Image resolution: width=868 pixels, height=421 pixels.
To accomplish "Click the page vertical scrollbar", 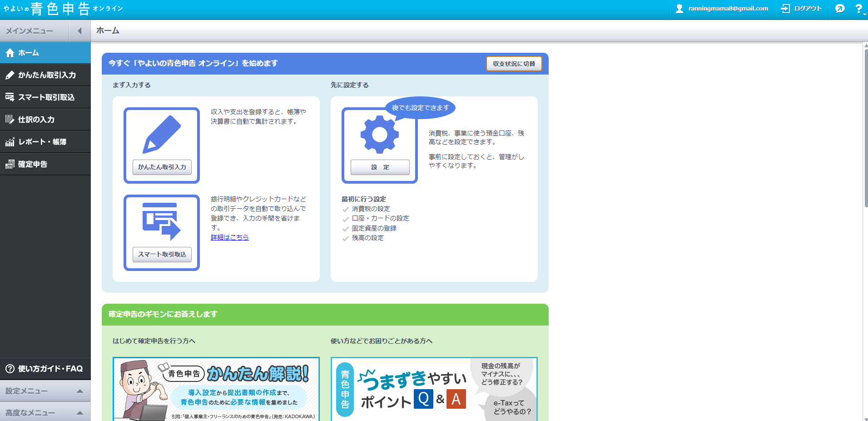I will tap(865, 127).
